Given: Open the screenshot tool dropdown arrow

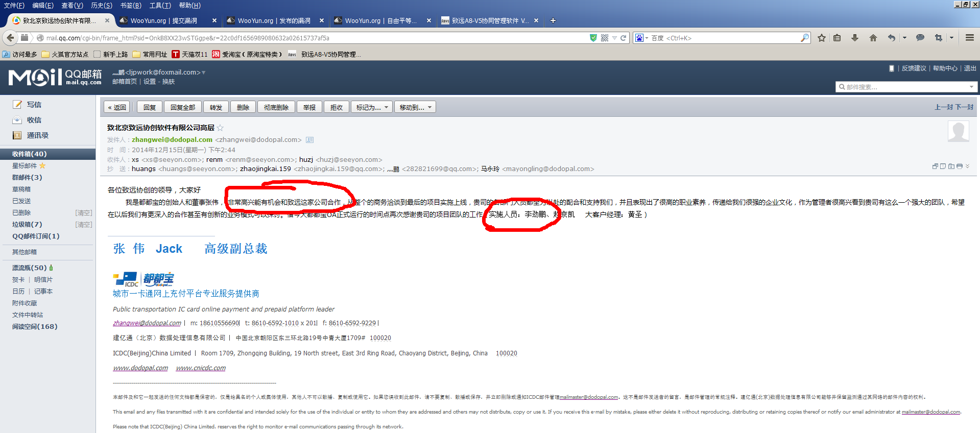Looking at the screenshot, I should click(951, 38).
